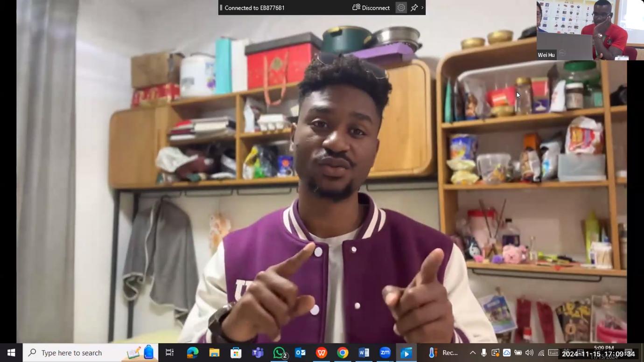Open the volume speaker control
644x362 pixels.
click(x=529, y=353)
